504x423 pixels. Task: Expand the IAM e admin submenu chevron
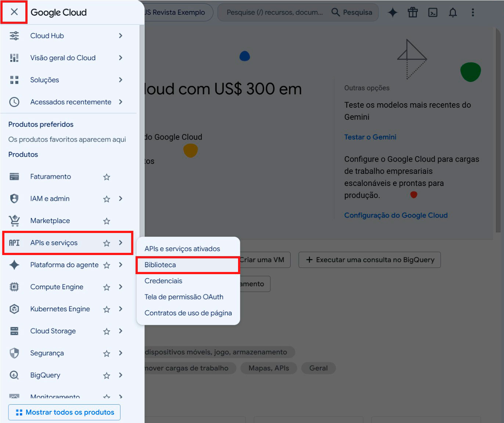[120, 199]
